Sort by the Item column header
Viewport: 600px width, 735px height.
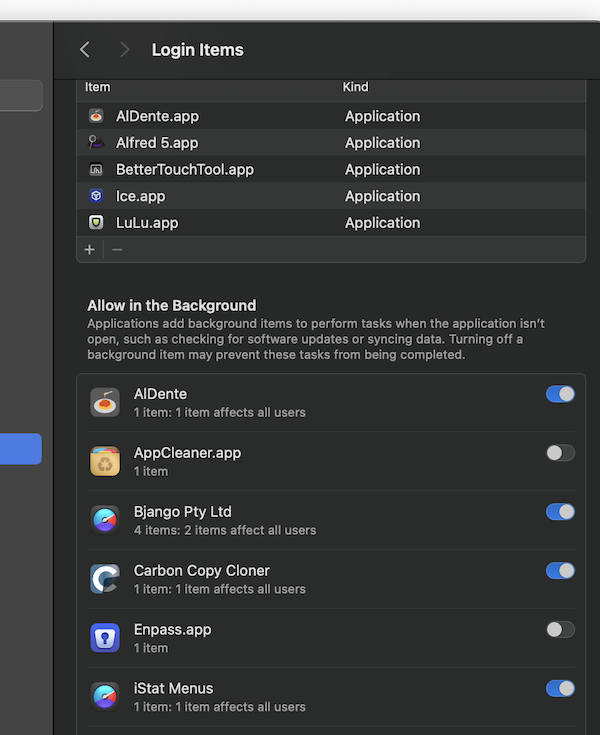pos(98,87)
